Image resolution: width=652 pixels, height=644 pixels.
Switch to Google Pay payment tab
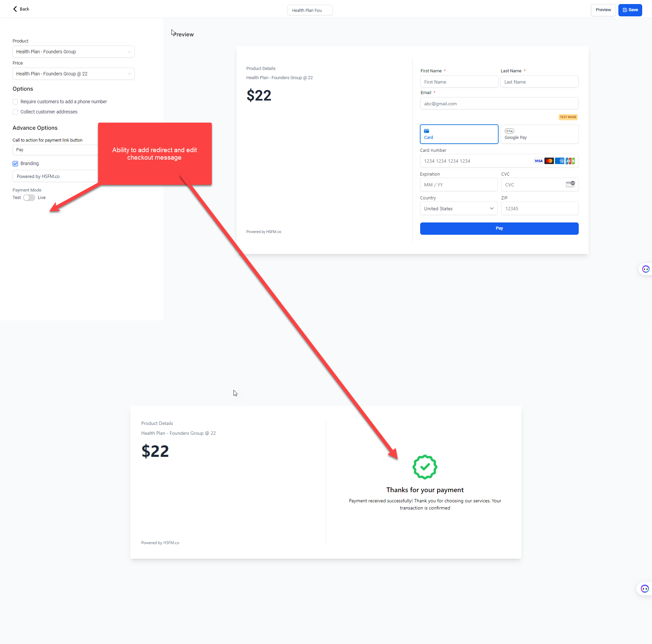pyautogui.click(x=539, y=134)
